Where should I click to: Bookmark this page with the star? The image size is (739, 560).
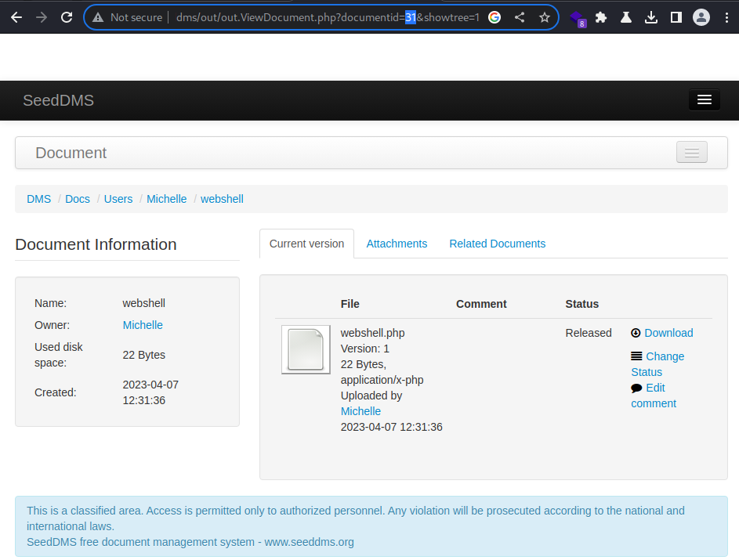point(545,17)
